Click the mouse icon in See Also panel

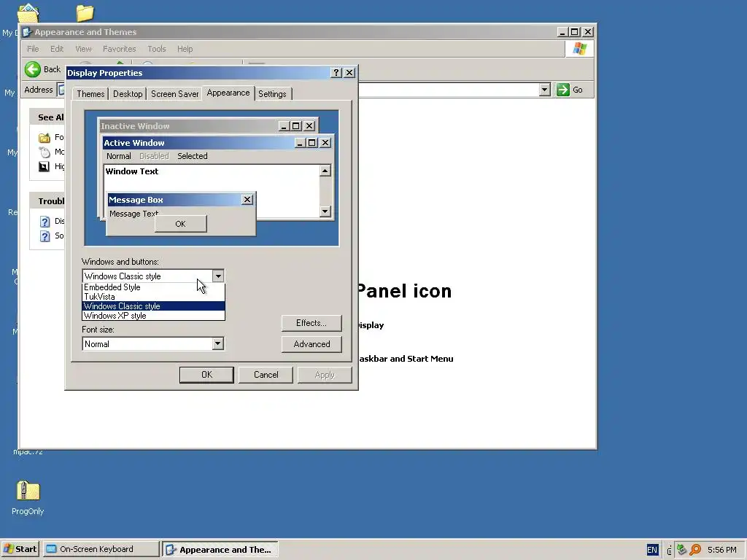44,152
